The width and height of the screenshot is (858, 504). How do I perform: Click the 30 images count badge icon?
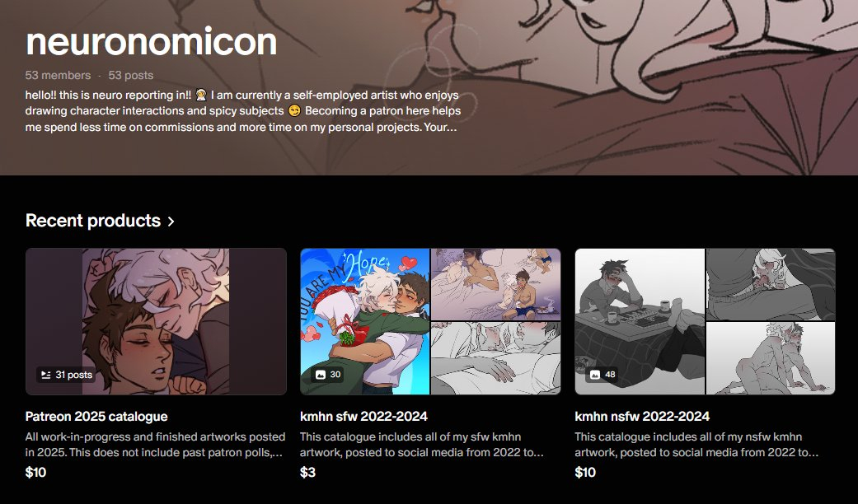click(321, 375)
